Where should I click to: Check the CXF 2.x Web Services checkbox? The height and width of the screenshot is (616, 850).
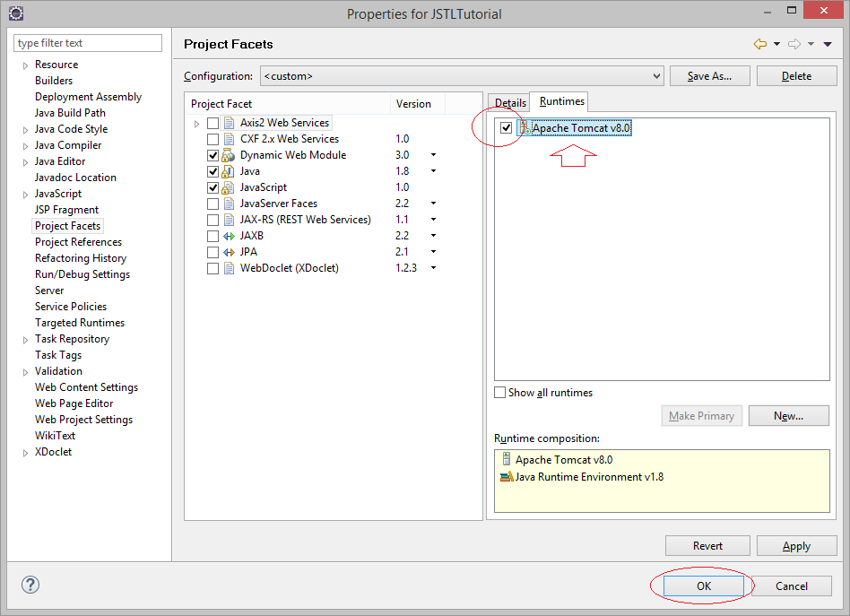pyautogui.click(x=213, y=139)
